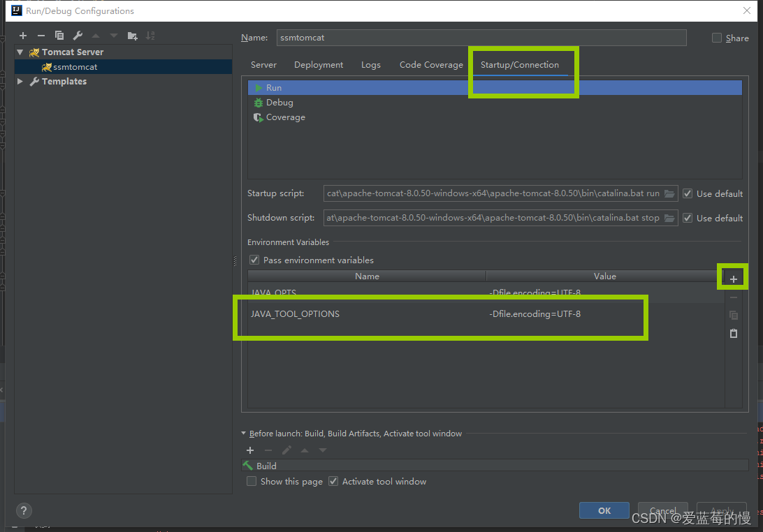Move Before launch task up
763x532 pixels.
pyautogui.click(x=305, y=450)
